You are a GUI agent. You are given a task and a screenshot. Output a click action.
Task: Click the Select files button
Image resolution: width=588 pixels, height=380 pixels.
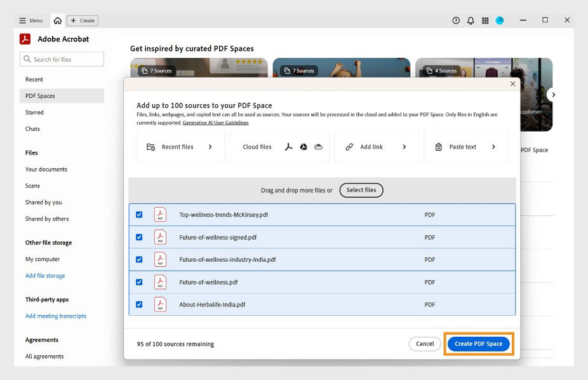[361, 190]
